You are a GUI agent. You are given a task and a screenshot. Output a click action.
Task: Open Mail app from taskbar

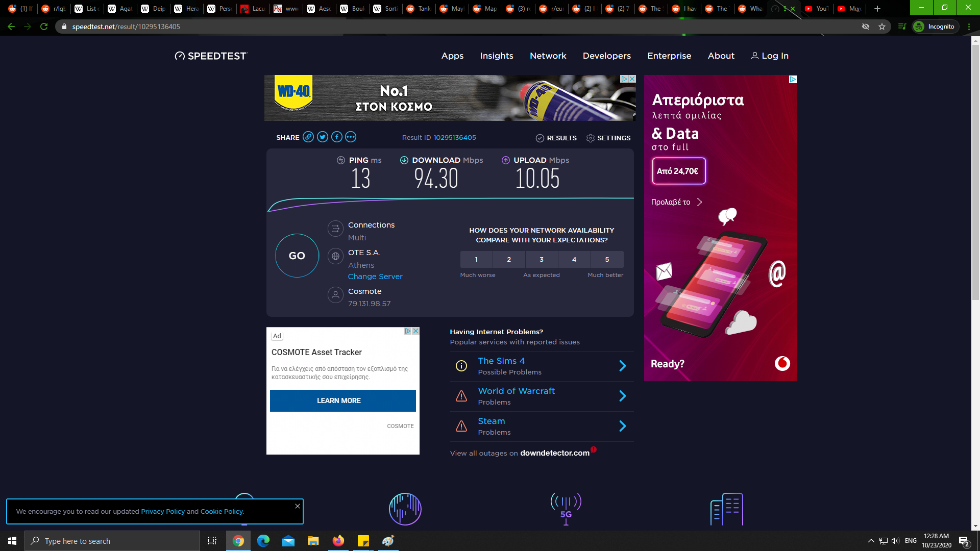[288, 541]
